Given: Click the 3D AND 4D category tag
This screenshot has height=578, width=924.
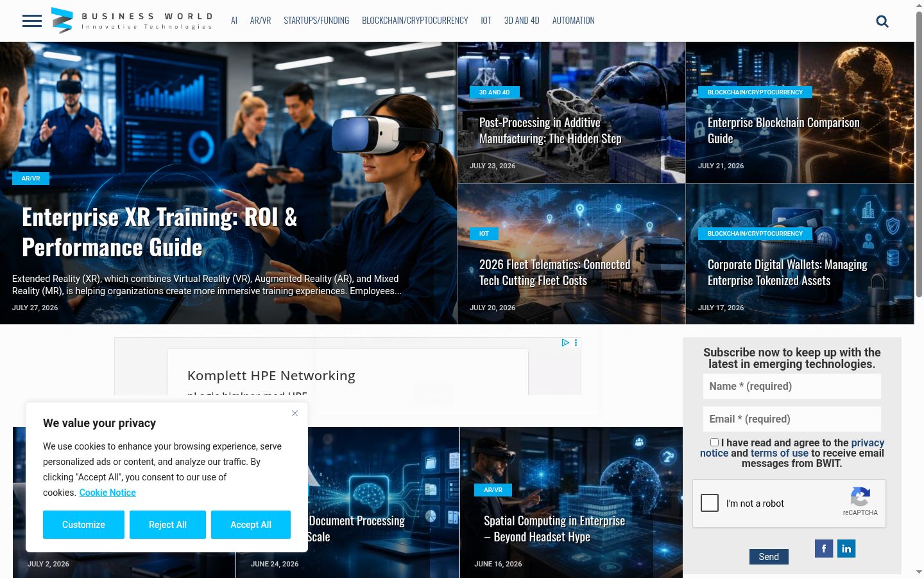Looking at the screenshot, I should point(494,92).
